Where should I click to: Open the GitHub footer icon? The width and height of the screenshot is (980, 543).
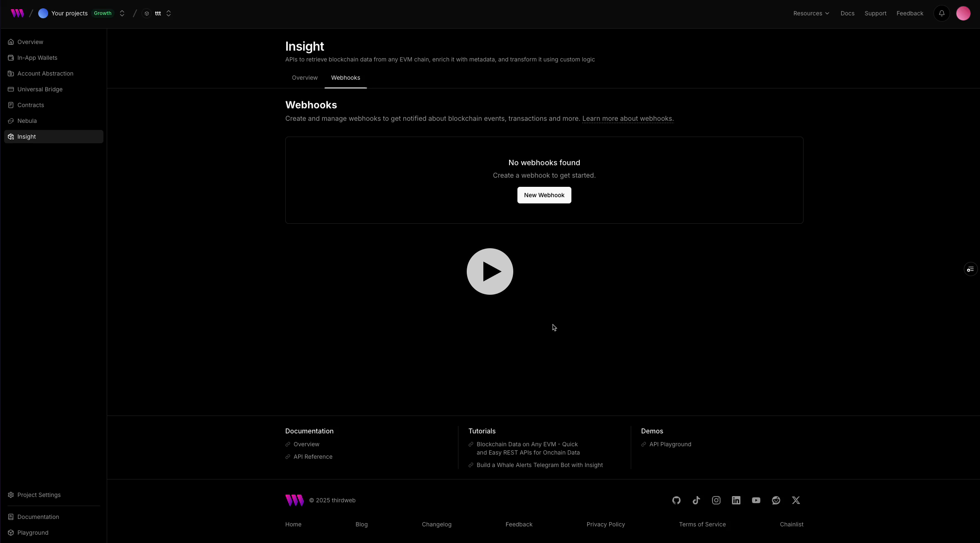[676, 500]
